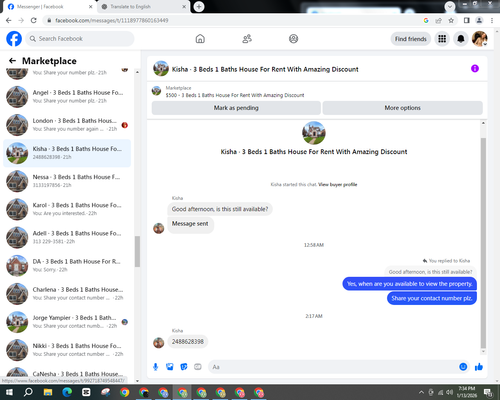Screen dimensions: 500x400
Task: Choose a GIF icon
Action: [198, 367]
